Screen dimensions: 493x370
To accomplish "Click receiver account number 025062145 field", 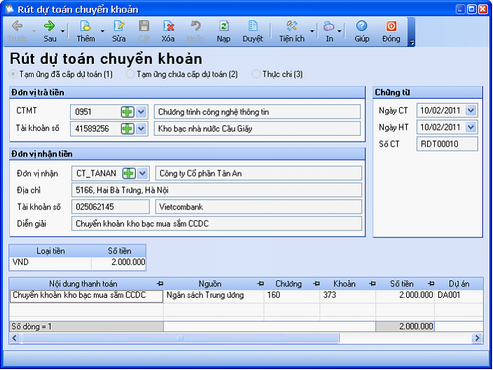I will [111, 207].
